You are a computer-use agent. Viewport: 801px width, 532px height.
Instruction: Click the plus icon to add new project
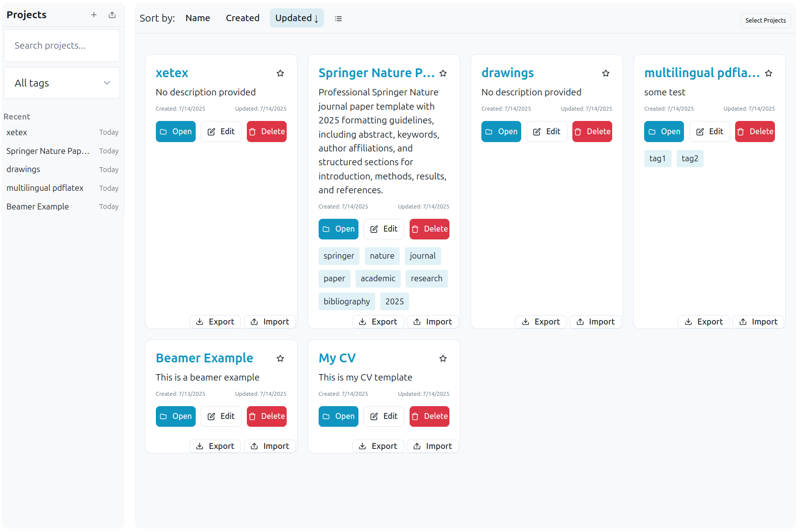pyautogui.click(x=94, y=15)
